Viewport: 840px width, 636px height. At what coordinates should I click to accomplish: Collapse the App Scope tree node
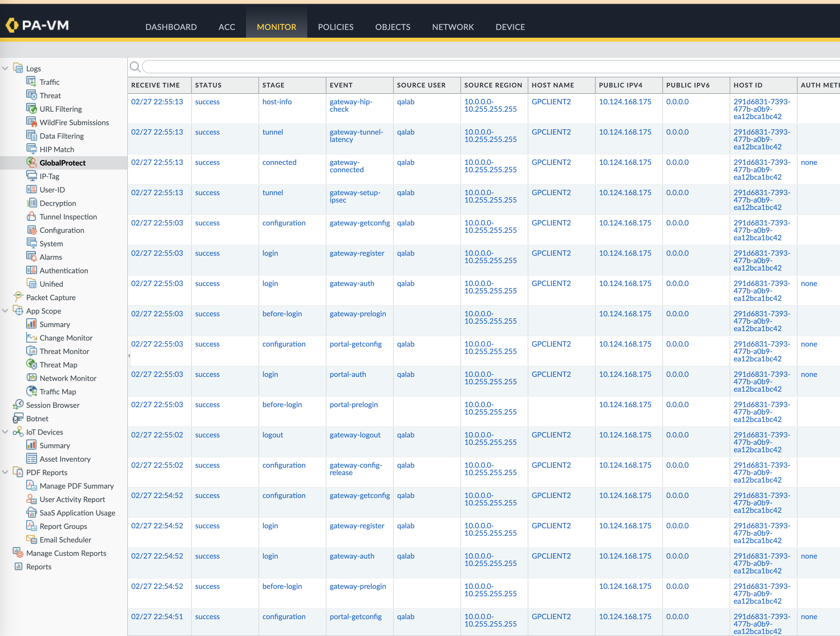[5, 311]
